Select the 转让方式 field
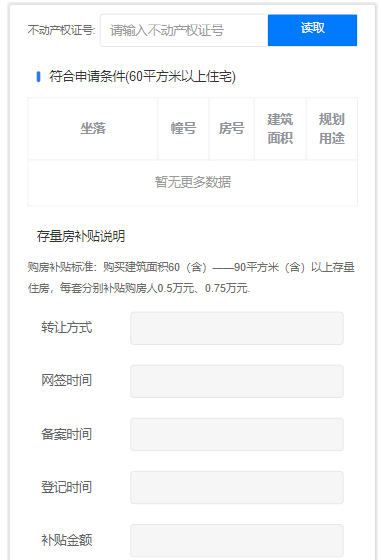The height and width of the screenshot is (560, 381). point(237,328)
